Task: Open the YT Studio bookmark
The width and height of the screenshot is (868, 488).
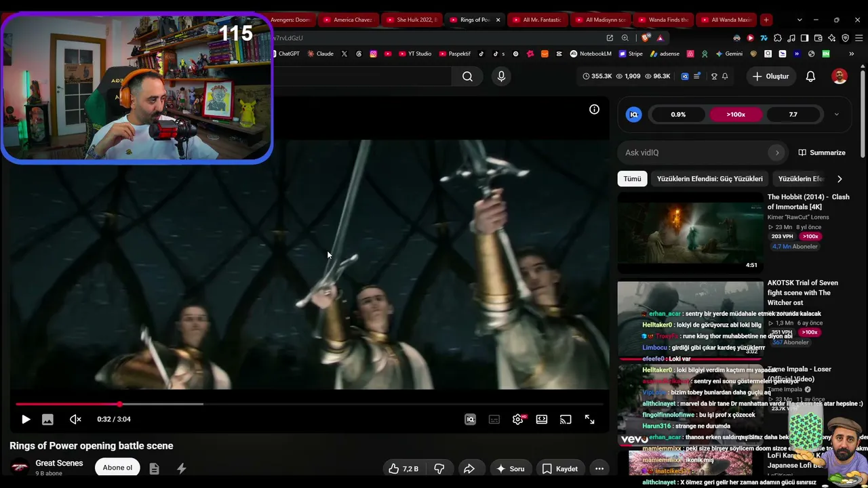Action: [x=415, y=54]
